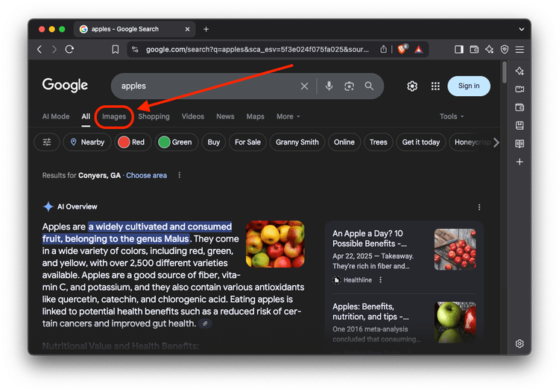
Task: Show more filter chips with arrow
Action: (x=496, y=142)
